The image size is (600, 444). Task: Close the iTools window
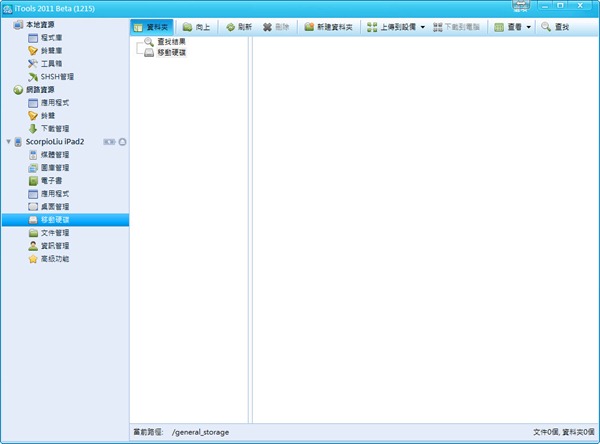click(x=580, y=6)
